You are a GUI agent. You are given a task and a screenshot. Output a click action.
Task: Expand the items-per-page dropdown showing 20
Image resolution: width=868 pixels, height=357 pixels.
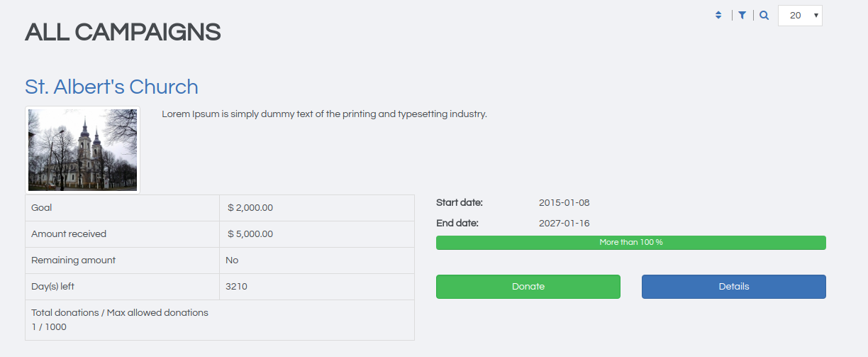800,16
